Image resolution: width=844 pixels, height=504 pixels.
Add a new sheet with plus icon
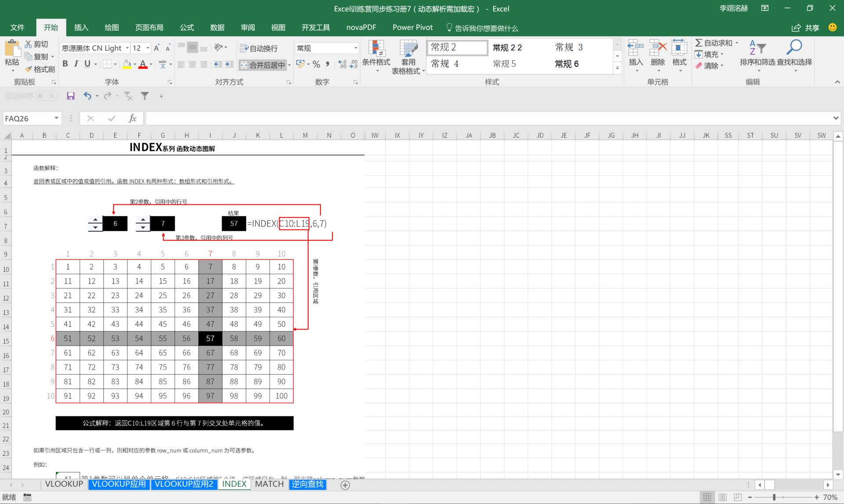[345, 485]
